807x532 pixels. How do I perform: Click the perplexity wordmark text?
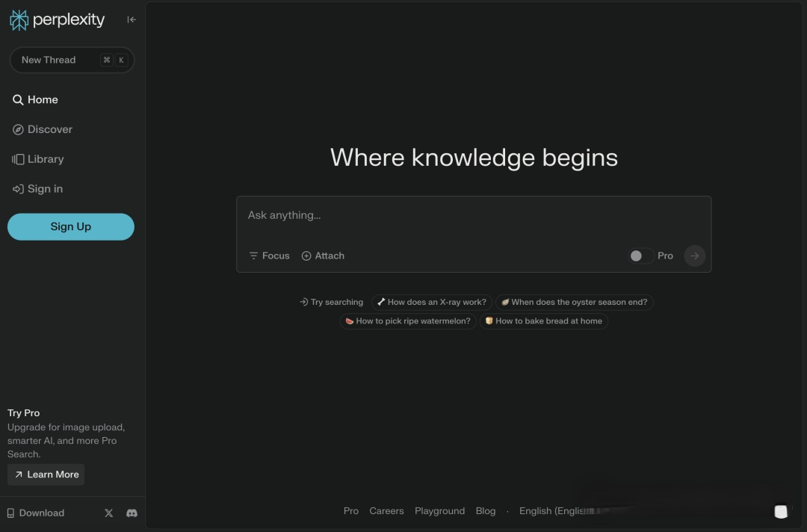point(69,19)
